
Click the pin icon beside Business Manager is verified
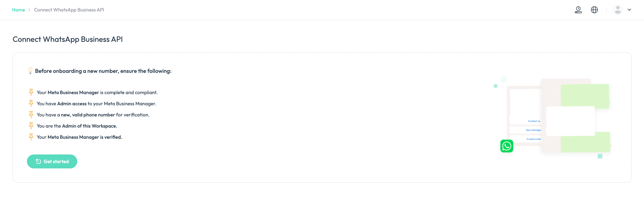31,137
